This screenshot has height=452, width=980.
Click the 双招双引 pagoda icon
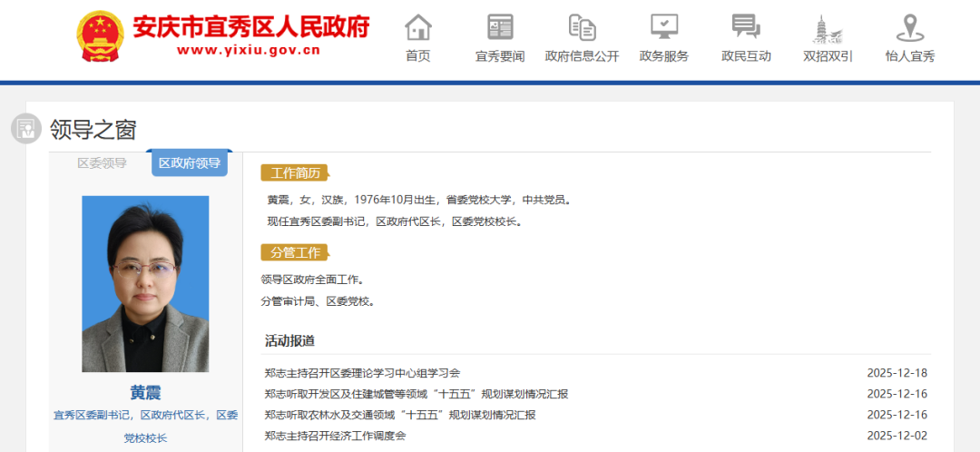click(x=828, y=27)
